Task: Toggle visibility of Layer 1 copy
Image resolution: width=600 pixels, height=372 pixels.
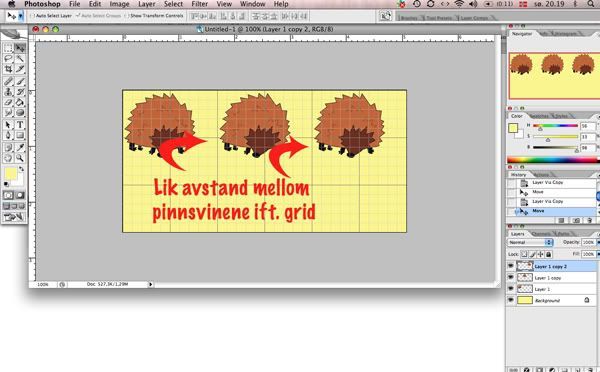Action: [511, 277]
